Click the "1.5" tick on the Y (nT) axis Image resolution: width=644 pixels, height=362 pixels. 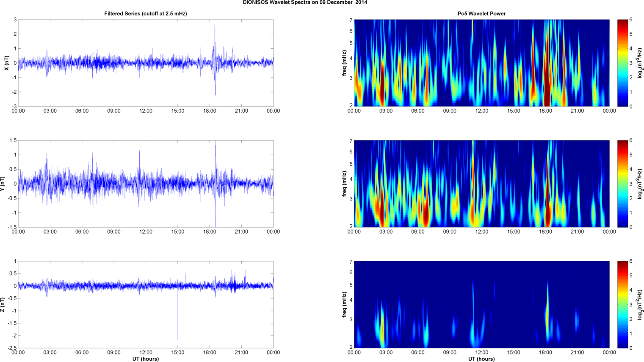13,140
